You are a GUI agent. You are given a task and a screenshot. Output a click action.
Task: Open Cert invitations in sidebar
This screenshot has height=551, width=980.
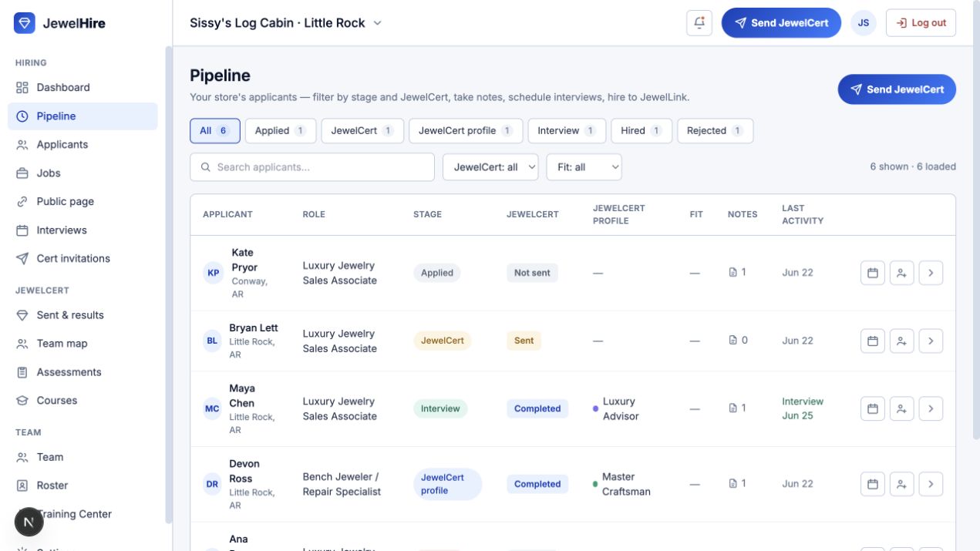click(83, 259)
